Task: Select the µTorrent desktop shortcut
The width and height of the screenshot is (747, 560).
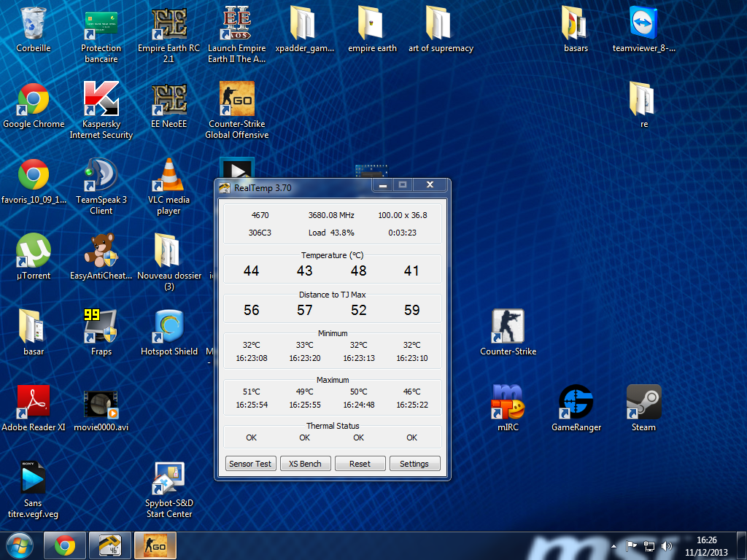Action: tap(34, 252)
